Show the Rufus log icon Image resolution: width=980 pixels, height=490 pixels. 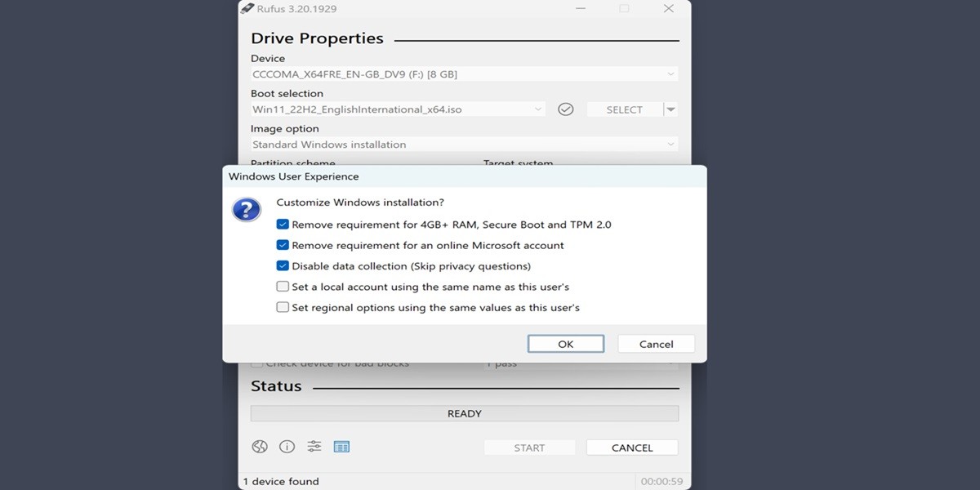[x=341, y=447]
